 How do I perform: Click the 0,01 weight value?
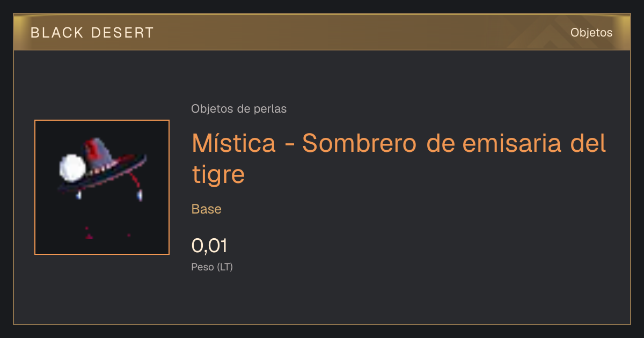coord(209,246)
